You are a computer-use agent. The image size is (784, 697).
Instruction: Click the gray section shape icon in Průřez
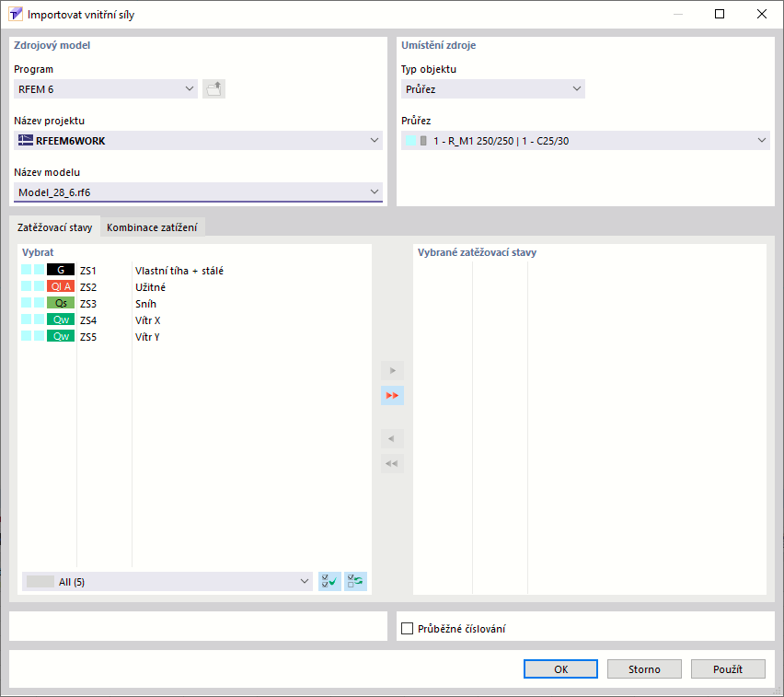[423, 141]
